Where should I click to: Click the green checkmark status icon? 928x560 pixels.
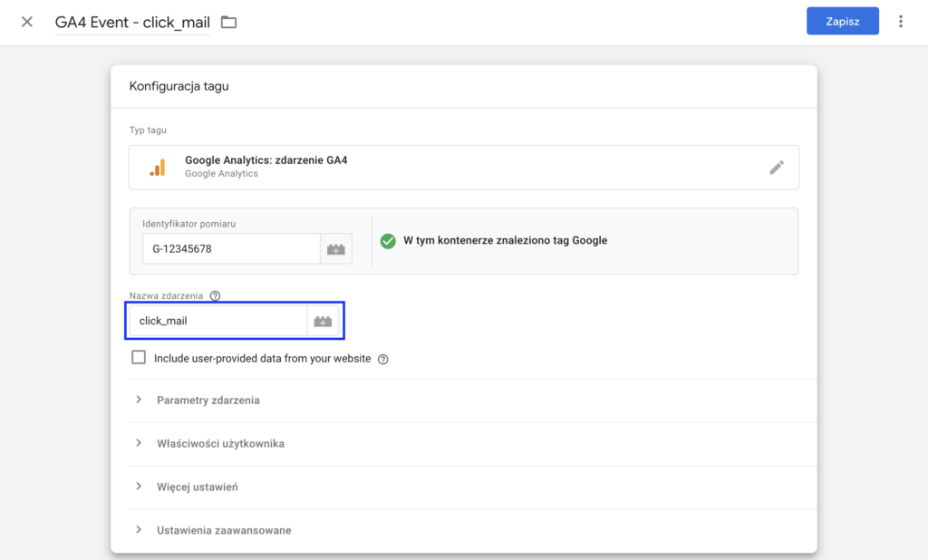point(388,241)
